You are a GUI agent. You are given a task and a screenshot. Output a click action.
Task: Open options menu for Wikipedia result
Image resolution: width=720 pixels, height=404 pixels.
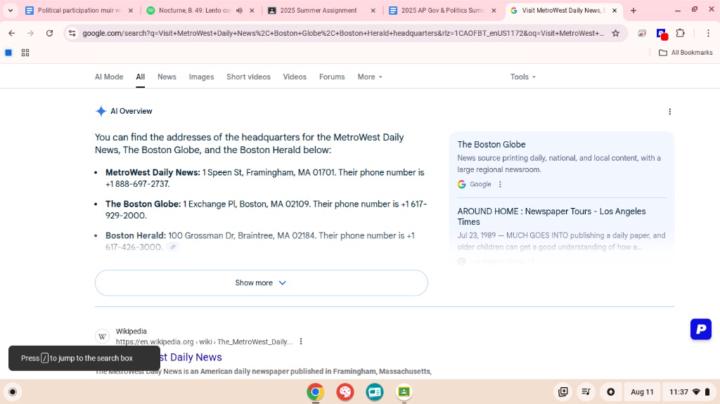pos(301,342)
